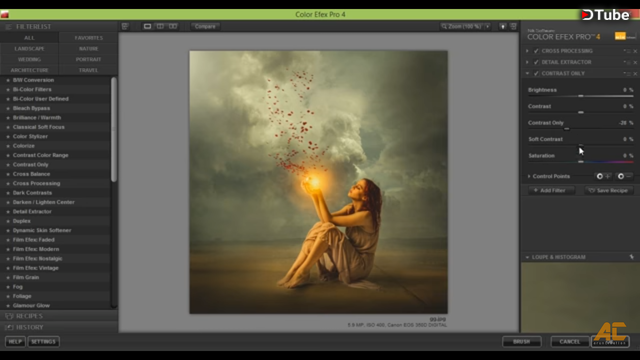This screenshot has width=640, height=360.
Task: Select the B/W Conversion filter
Action: coord(33,80)
